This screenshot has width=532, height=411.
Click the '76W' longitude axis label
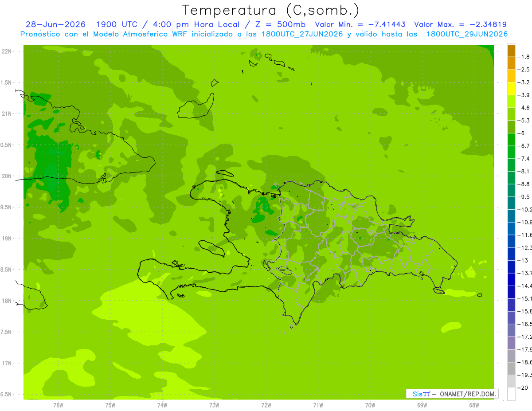[x=58, y=405]
